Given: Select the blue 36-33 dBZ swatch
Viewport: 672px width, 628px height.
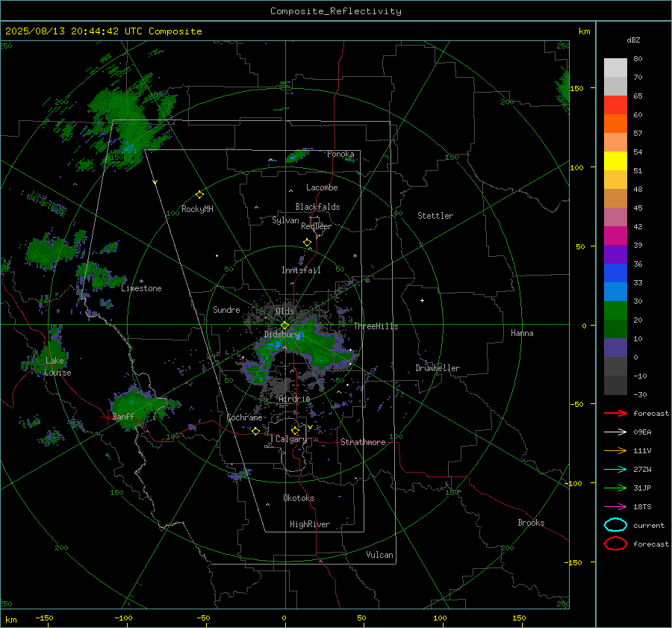Looking at the screenshot, I should point(615,273).
